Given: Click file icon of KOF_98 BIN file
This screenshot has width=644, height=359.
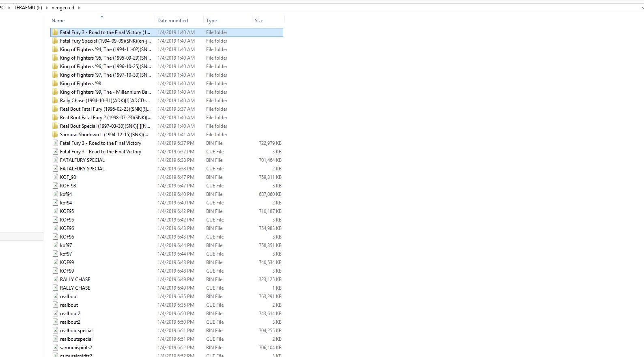Looking at the screenshot, I should 55,177.
